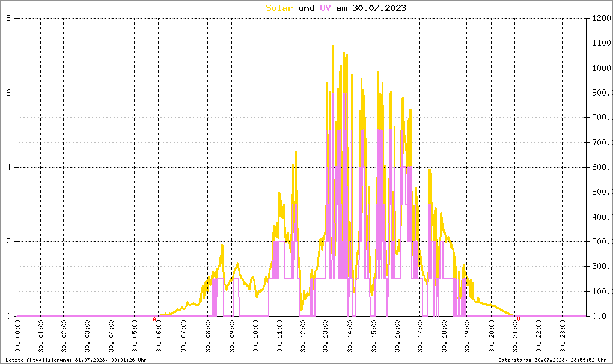This screenshot has width=613, height=364.
Task: Click left axis label '2'
Action: 8,241
